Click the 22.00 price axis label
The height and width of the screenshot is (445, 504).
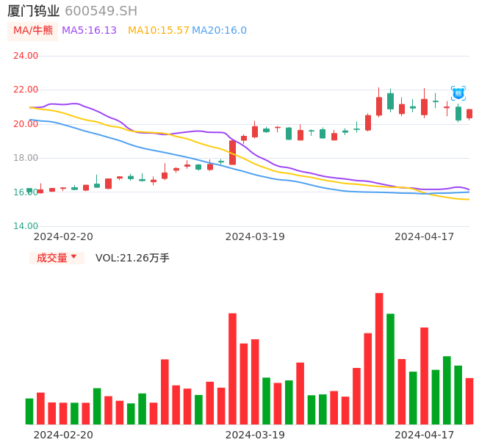(x=26, y=90)
